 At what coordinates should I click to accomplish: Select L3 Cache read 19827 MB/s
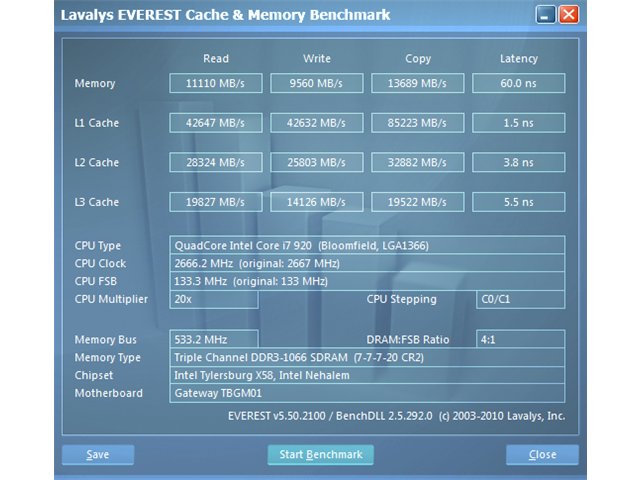pyautogui.click(x=216, y=202)
